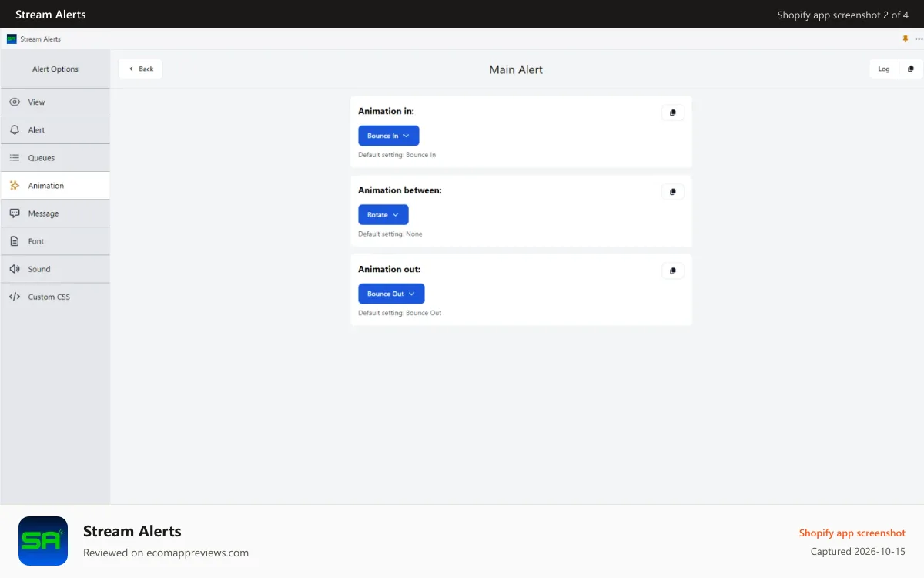Viewport: 924px width, 578px height.
Task: Select the Animation sidebar item
Action: (55, 186)
